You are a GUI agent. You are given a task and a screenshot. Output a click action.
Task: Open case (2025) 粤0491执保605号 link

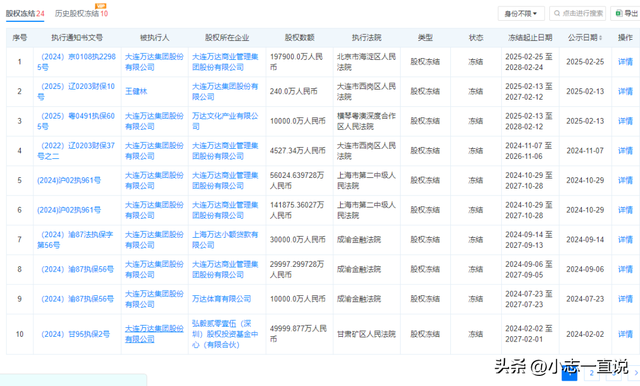pyautogui.click(x=76, y=121)
